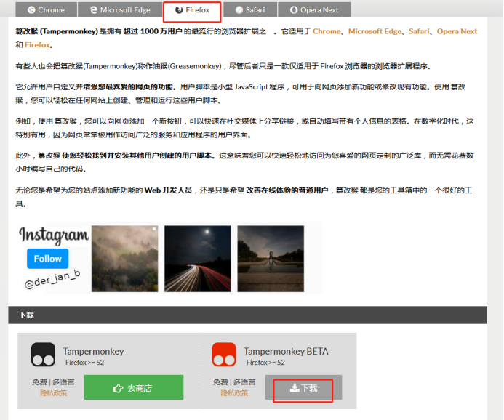Viewport: 504px width, 420px height.
Task: Follow the orange Firefox text link
Action: coord(37,44)
